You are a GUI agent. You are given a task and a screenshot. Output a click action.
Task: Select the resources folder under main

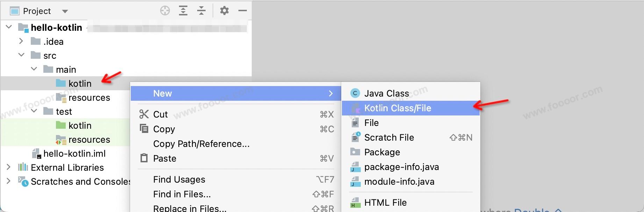click(89, 98)
